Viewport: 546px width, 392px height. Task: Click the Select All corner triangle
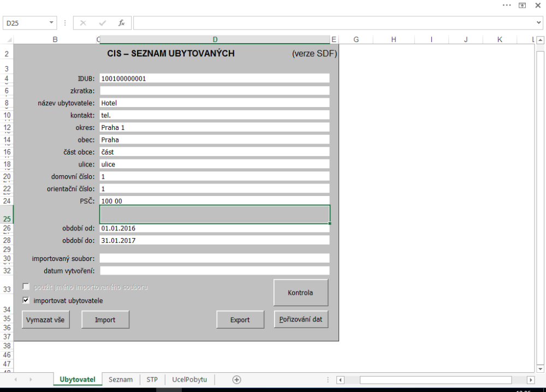(8, 39)
